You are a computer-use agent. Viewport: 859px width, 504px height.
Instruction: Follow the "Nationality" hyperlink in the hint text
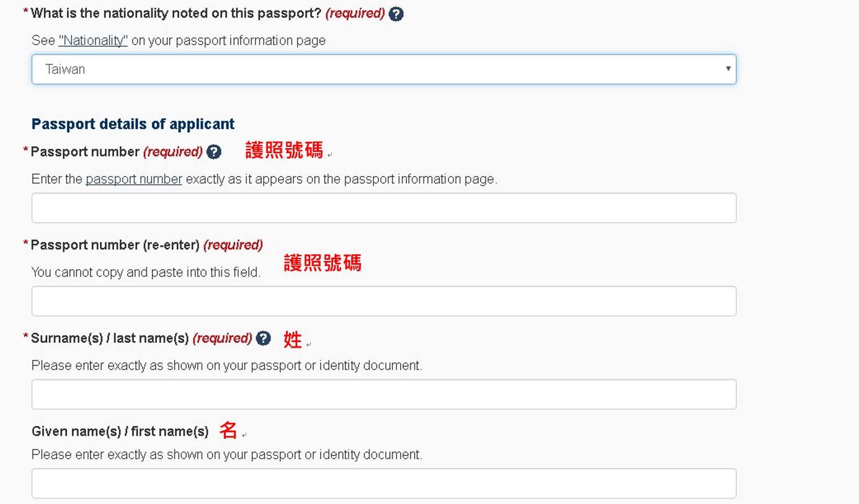pos(93,41)
